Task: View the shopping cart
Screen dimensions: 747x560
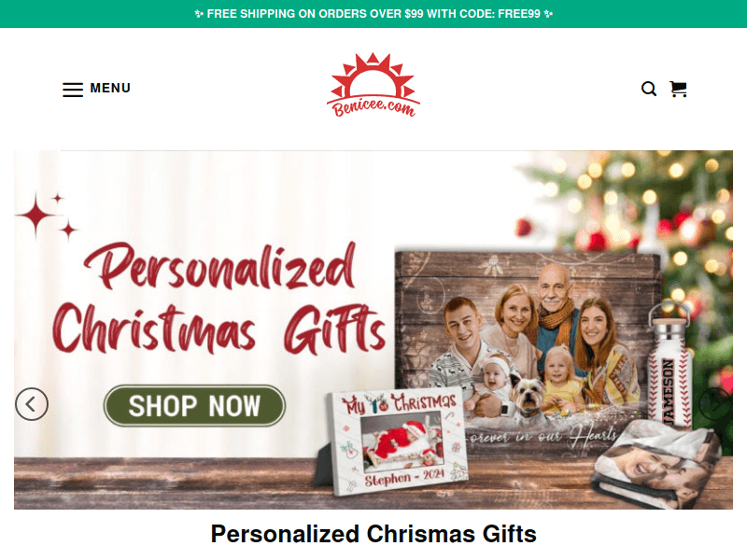Action: (678, 89)
